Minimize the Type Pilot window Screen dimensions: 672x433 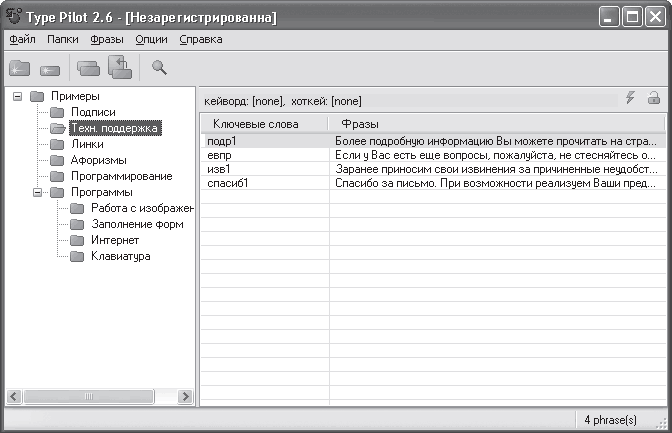pyautogui.click(x=609, y=17)
